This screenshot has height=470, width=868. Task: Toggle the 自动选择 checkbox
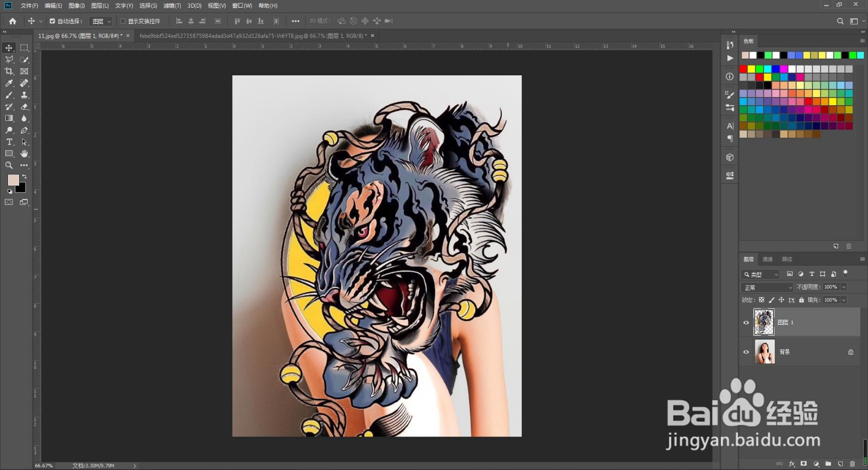coord(52,21)
